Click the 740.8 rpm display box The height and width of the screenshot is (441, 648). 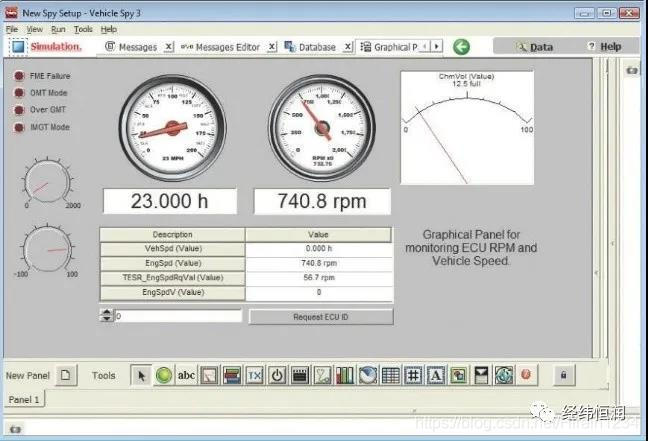(x=322, y=201)
